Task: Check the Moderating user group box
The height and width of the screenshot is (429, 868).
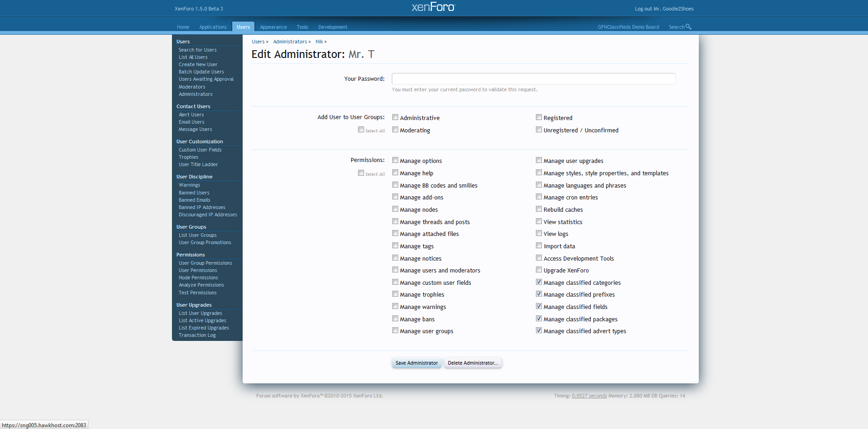Action: click(395, 130)
